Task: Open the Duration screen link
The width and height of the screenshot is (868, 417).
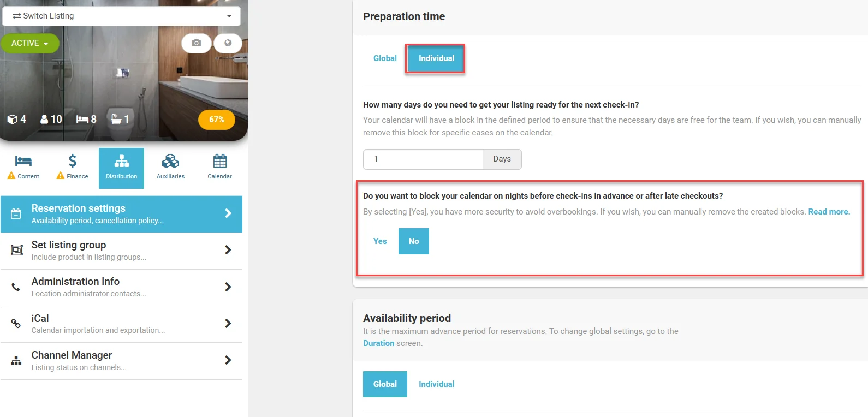Action: coord(378,343)
